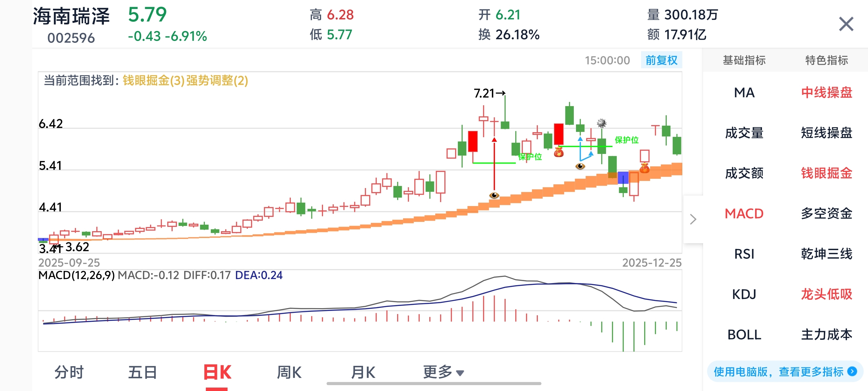Image resolution: width=868 pixels, height=391 pixels.
Task: Close the stock chart view
Action: pyautogui.click(x=846, y=24)
